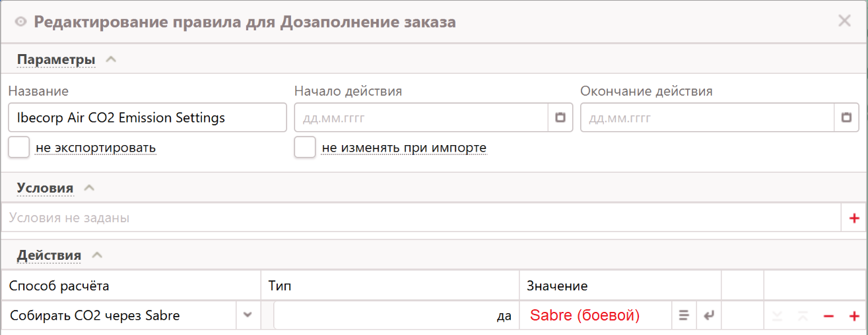Open the 'Собирать CO2 через Sabre' dropdown
The height and width of the screenshot is (335, 868).
248,315
